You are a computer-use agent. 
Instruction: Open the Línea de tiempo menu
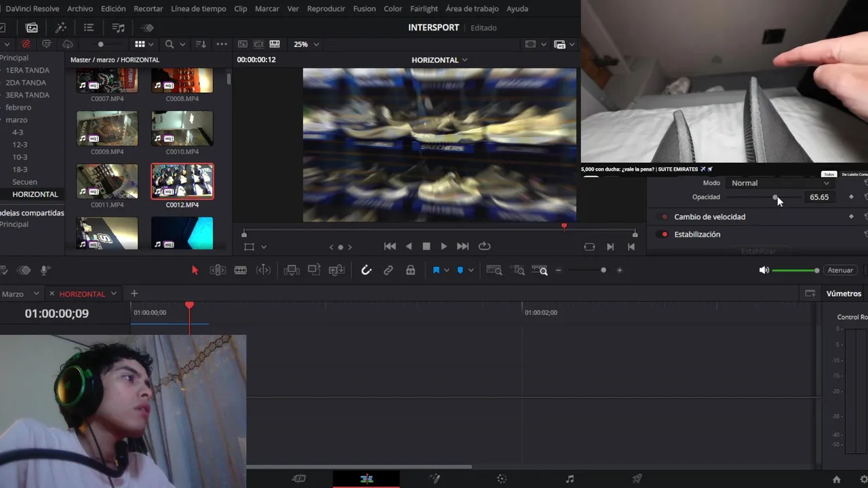[x=199, y=9]
